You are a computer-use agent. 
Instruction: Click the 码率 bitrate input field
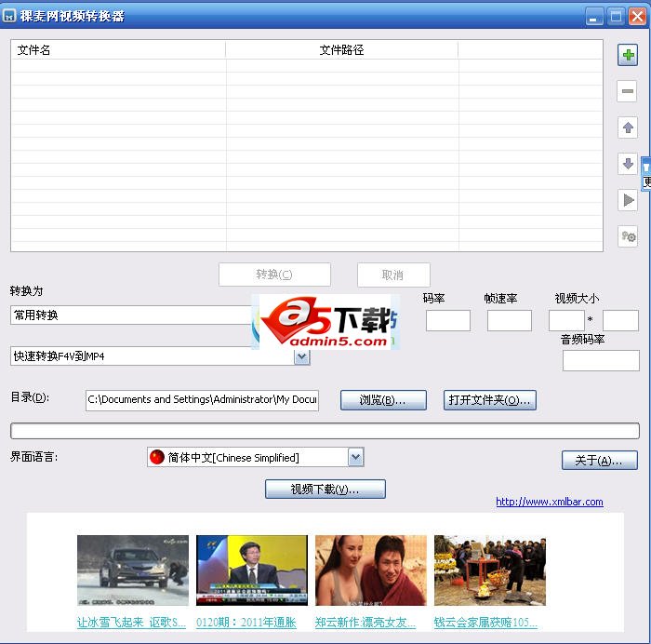448,320
